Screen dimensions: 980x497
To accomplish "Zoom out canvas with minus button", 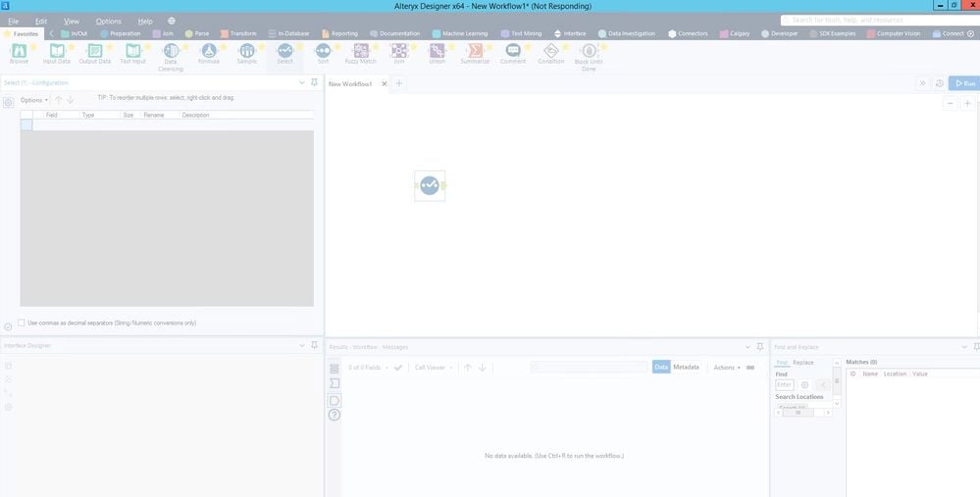I will [x=950, y=104].
